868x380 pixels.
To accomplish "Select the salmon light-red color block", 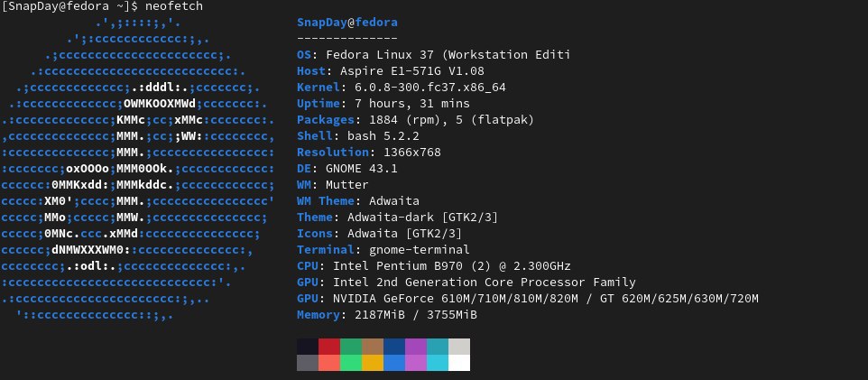I will pos(328,363).
